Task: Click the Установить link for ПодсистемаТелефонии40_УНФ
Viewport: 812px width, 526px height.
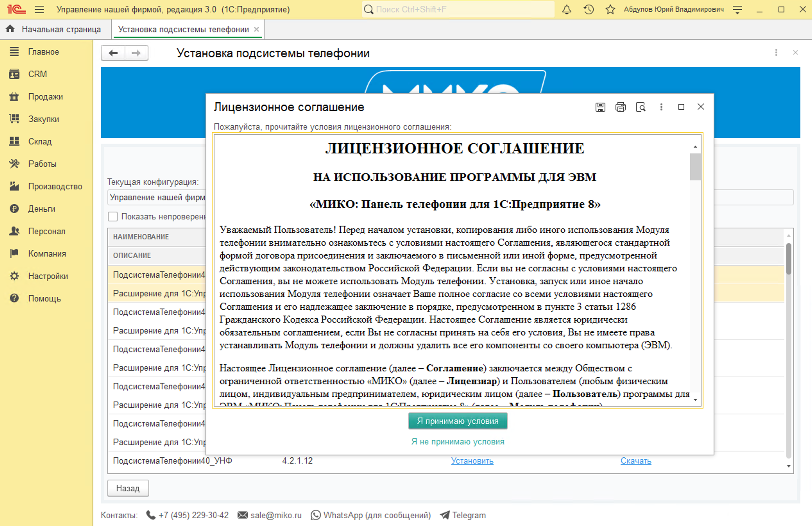Action: point(472,461)
